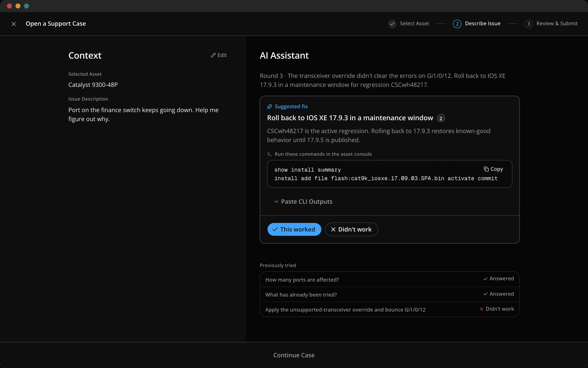Click the Edit label in Context panel

pos(222,55)
